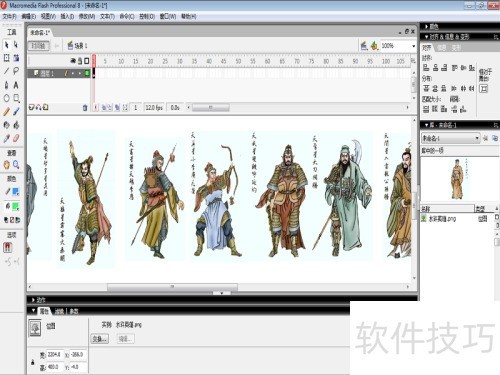
Task: Select the Ink Bottle tool
Action: pos(6,125)
